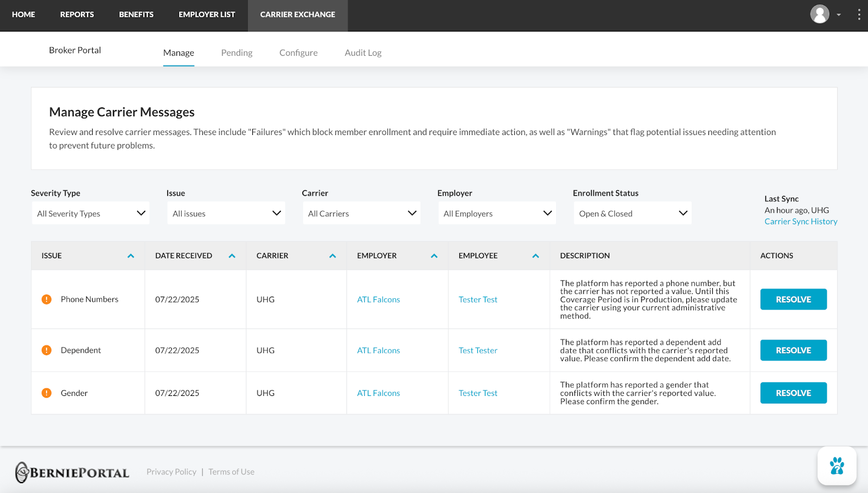Resolve the Dependent issue

click(x=793, y=350)
